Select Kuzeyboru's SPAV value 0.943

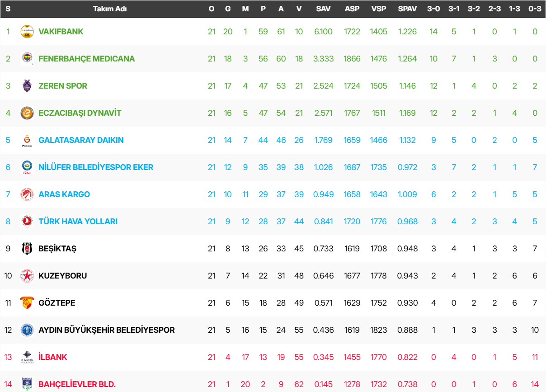(407, 276)
